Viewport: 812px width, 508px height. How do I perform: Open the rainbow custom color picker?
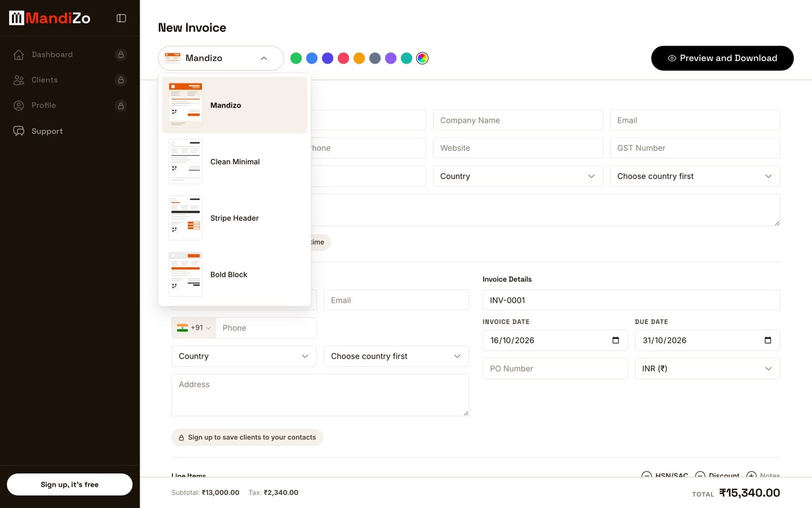(x=422, y=58)
